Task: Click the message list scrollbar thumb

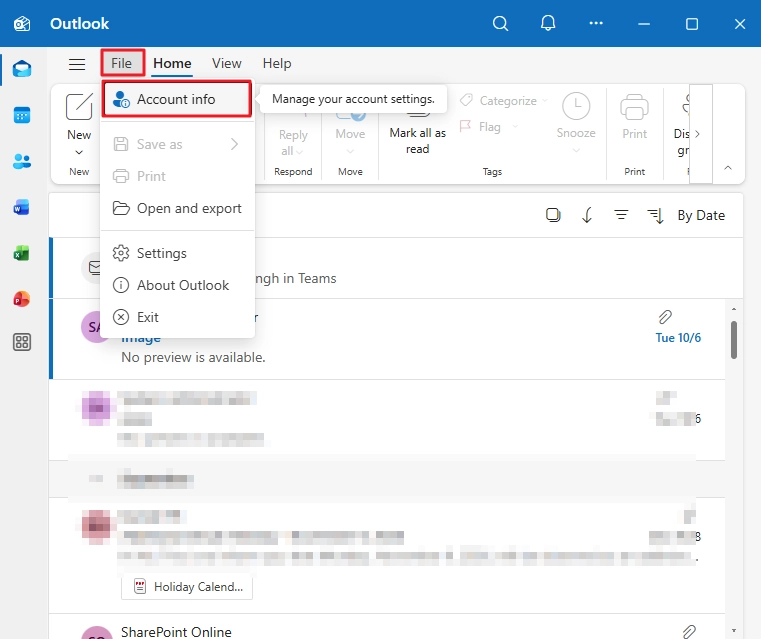Action: (x=734, y=340)
